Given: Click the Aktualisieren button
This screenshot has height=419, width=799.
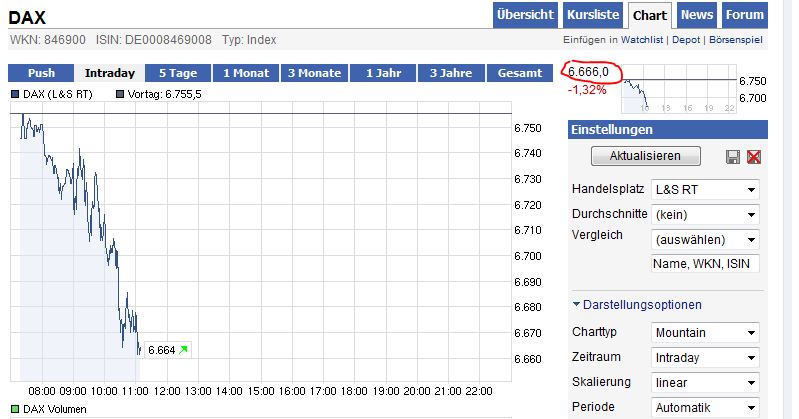Looking at the screenshot, I should (646, 156).
